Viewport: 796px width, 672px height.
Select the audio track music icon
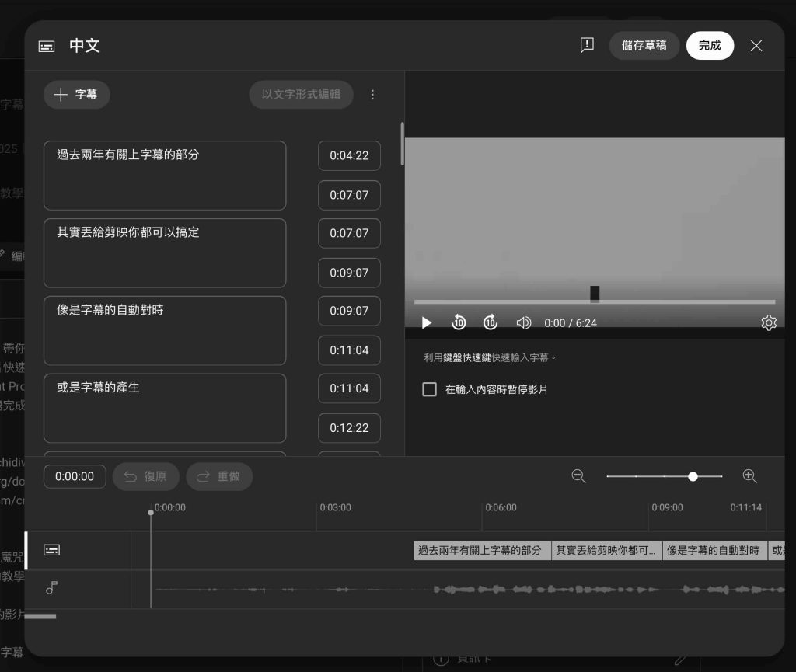52,588
